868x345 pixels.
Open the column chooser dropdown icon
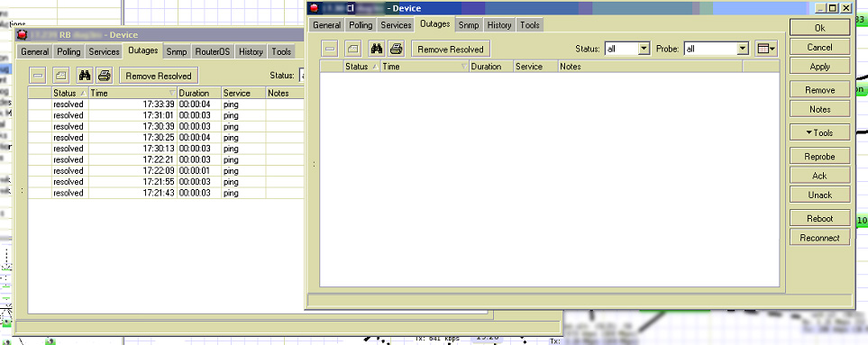click(766, 49)
